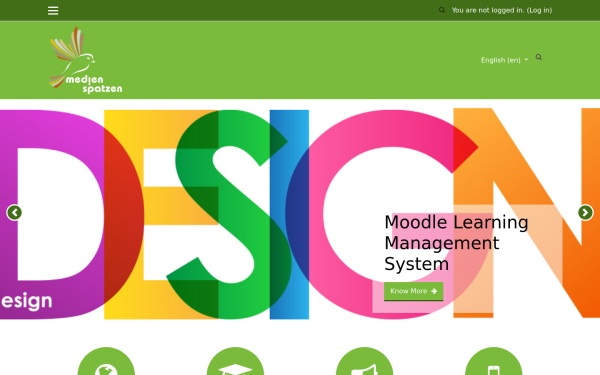The image size is (600, 375).
Task: Advance to next slide with right arrow
Action: click(585, 213)
